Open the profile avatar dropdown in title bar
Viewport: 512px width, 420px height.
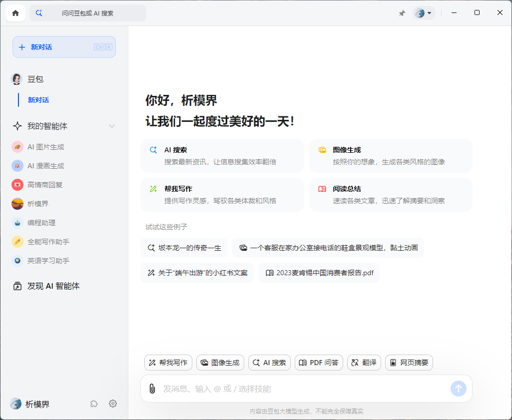pos(424,13)
